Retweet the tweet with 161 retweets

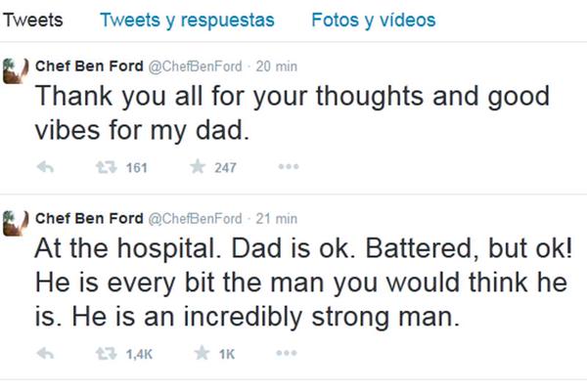(112, 167)
